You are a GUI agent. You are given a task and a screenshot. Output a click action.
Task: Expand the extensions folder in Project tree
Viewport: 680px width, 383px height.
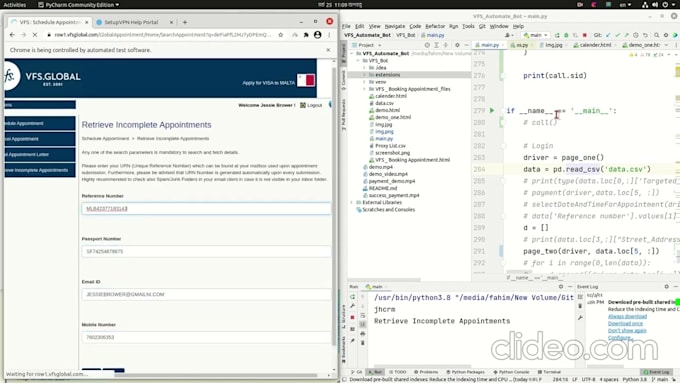pos(364,75)
